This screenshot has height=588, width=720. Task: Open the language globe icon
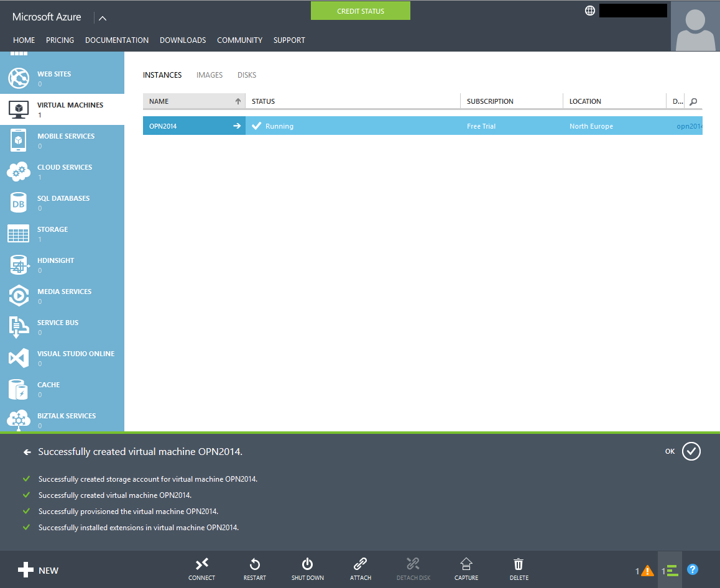[590, 11]
